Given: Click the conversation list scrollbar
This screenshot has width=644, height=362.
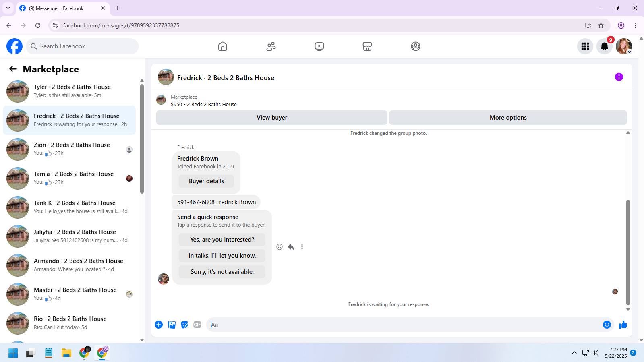Looking at the screenshot, I should point(142,138).
